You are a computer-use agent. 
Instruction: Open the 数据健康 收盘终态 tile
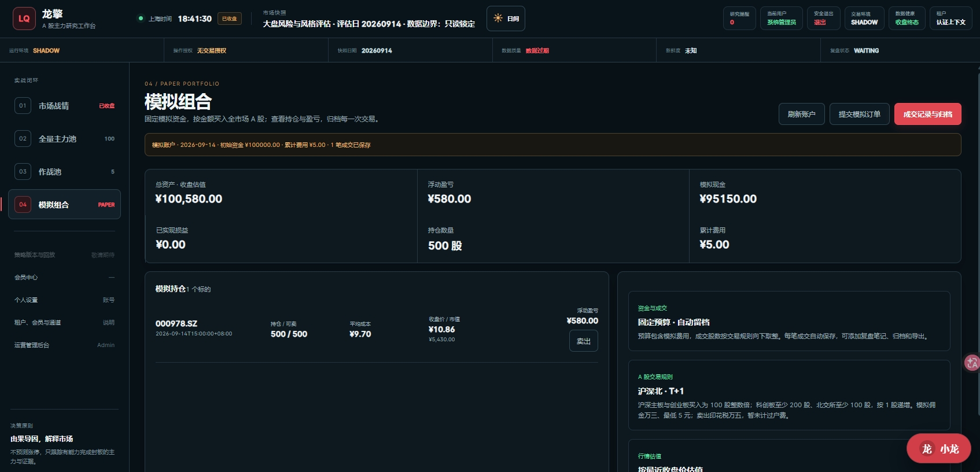tap(907, 18)
